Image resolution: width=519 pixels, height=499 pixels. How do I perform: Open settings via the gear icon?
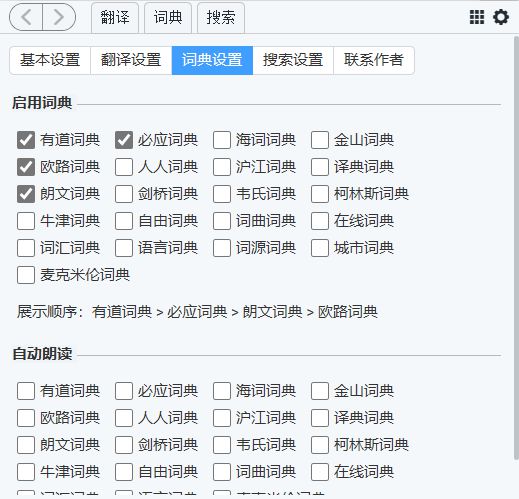(x=501, y=17)
